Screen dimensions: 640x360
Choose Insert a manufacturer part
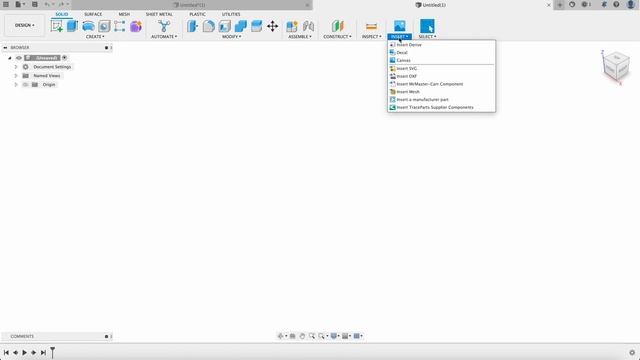[x=442, y=100]
